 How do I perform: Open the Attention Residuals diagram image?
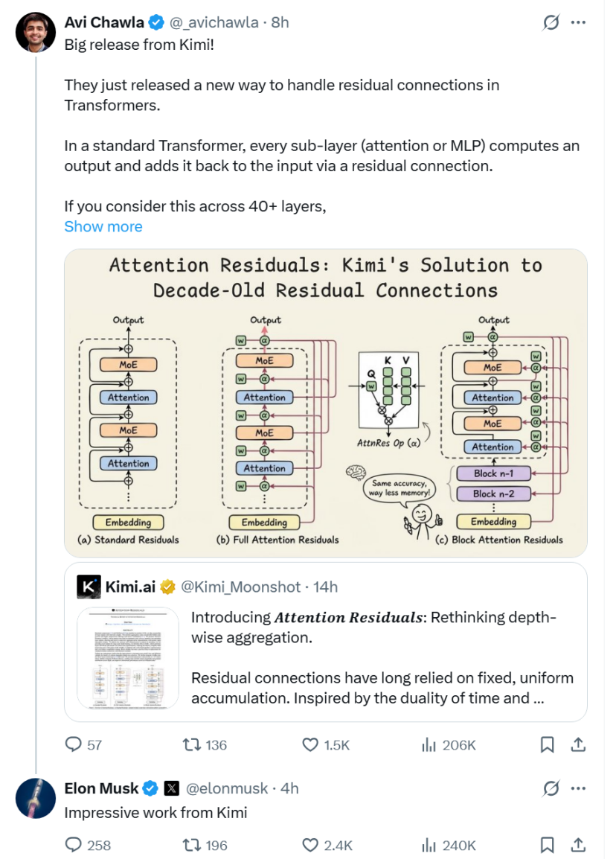326,403
